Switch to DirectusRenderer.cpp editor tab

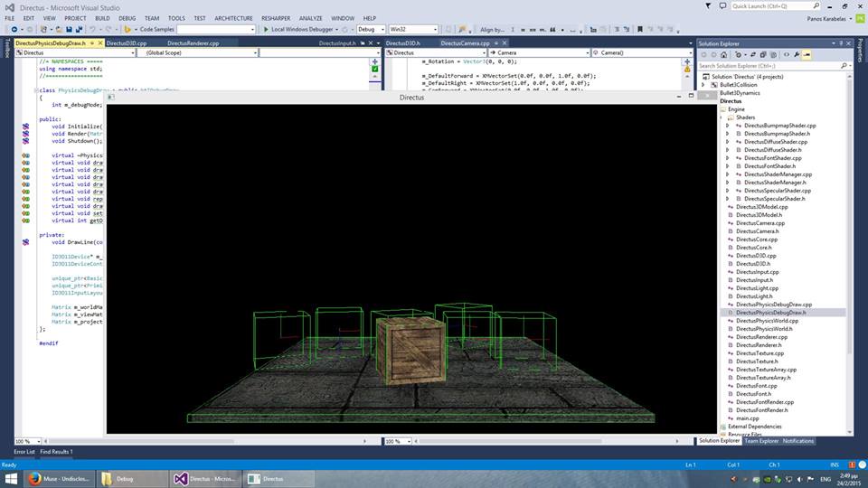tap(193, 43)
